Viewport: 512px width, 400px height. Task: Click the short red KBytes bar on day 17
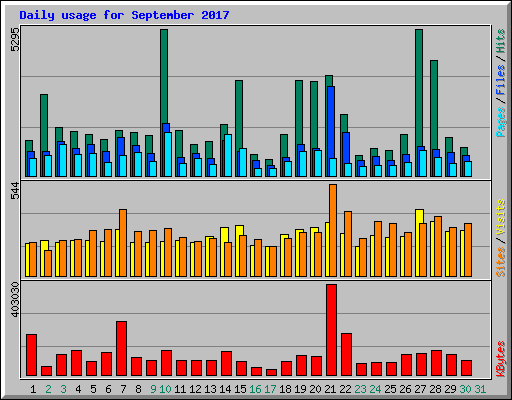[x=271, y=372]
